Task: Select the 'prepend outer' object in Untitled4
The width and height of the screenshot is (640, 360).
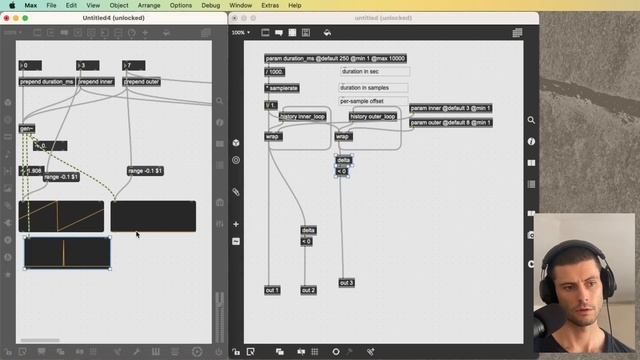Action: pos(141,82)
